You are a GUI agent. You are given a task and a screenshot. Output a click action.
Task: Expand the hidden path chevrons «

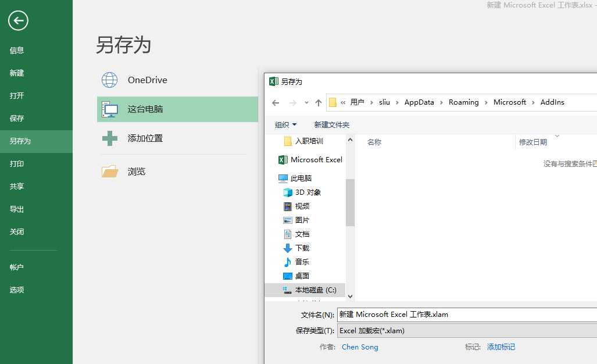[x=343, y=102]
